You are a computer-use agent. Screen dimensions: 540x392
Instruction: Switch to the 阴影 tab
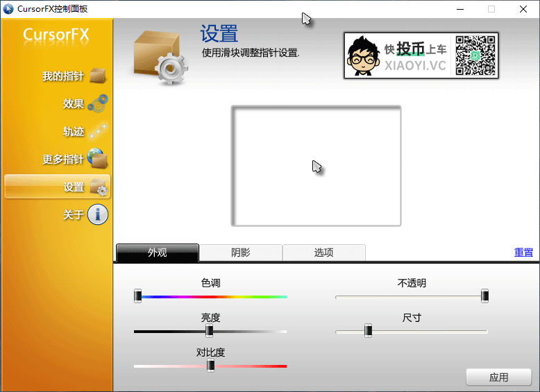click(241, 253)
